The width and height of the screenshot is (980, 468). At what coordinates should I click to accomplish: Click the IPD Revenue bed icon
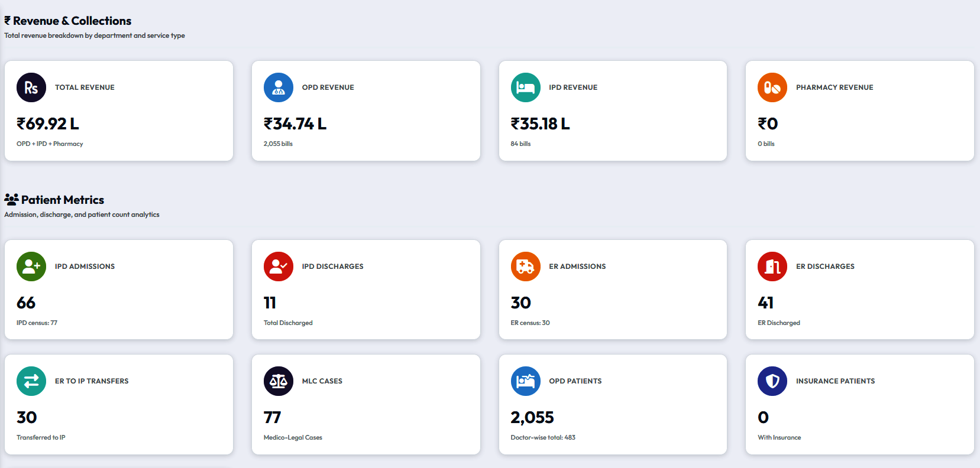(x=526, y=87)
